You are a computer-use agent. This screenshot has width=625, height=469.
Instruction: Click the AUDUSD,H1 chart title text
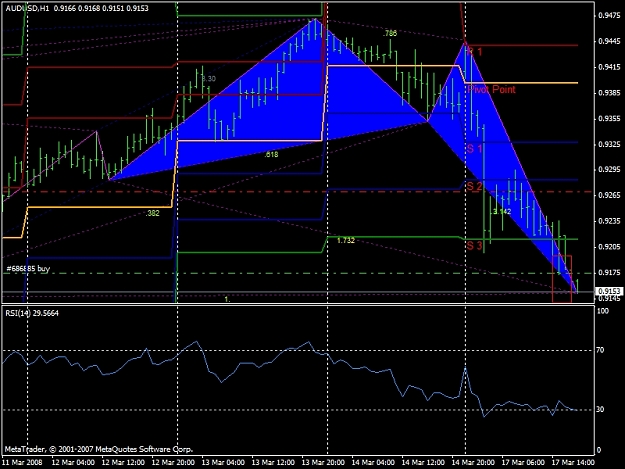(27, 8)
